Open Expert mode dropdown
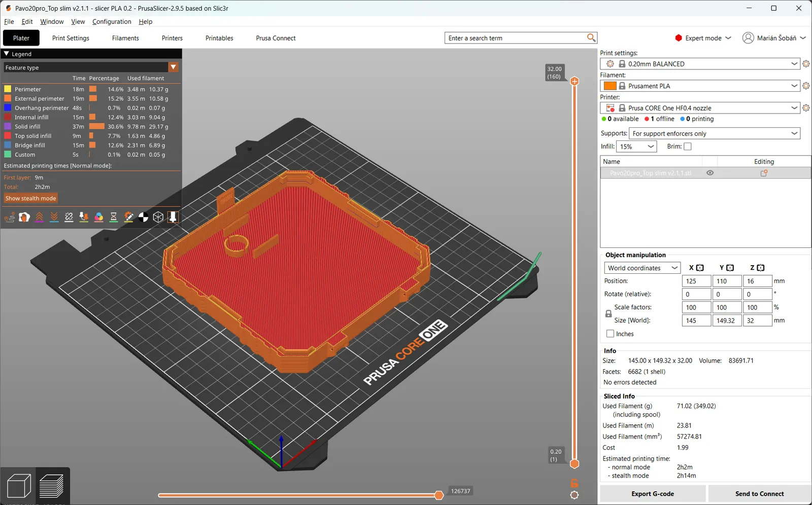This screenshot has width=812, height=505. (703, 38)
